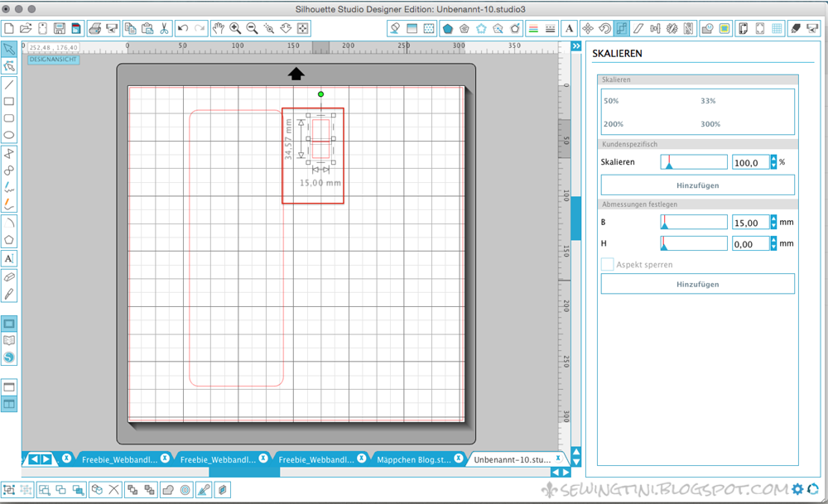This screenshot has width=828, height=504.
Task: Click the Save icon
Action: (x=60, y=28)
